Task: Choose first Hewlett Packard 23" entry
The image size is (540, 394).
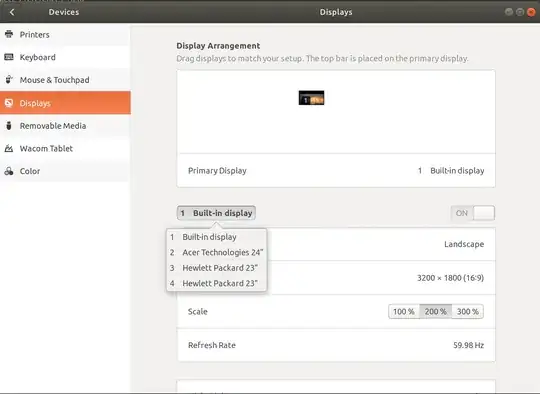Action: [x=217, y=268]
